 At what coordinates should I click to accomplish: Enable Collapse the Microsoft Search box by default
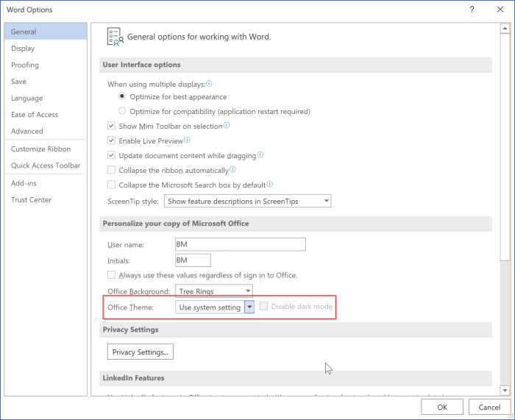[x=111, y=185]
